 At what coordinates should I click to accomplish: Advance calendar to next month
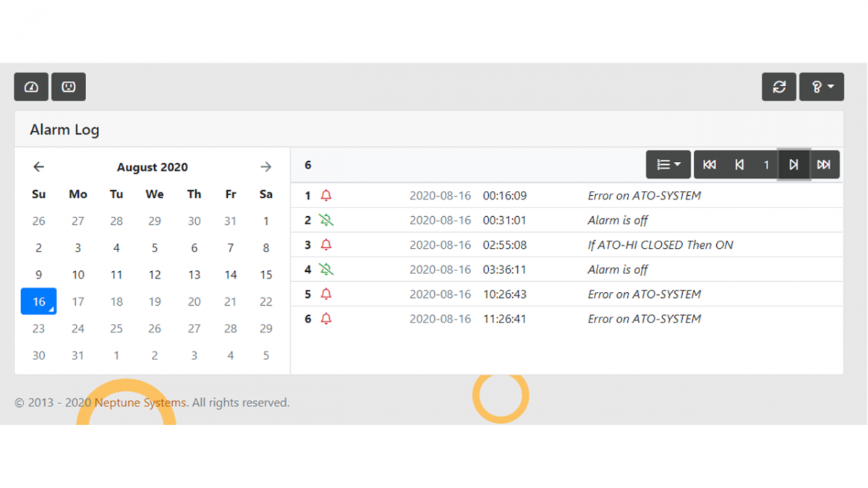point(265,167)
